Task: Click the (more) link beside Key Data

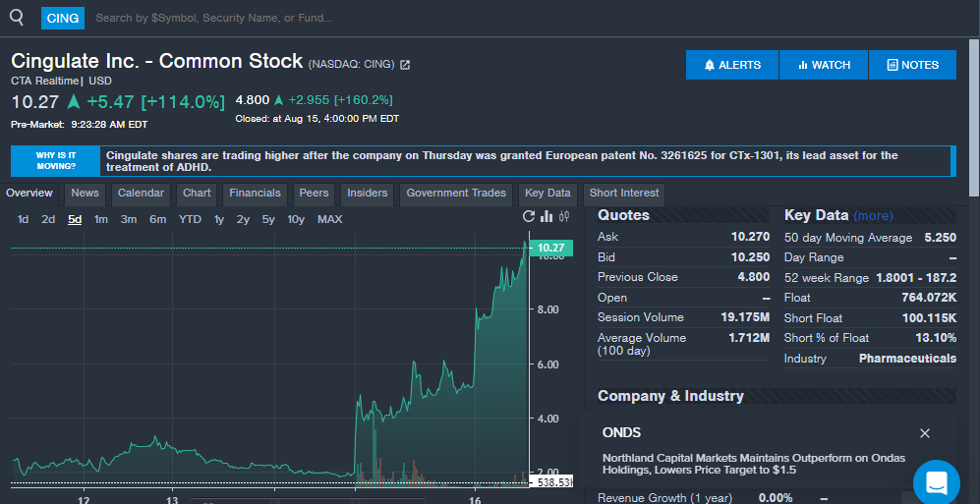Action: [x=873, y=216]
